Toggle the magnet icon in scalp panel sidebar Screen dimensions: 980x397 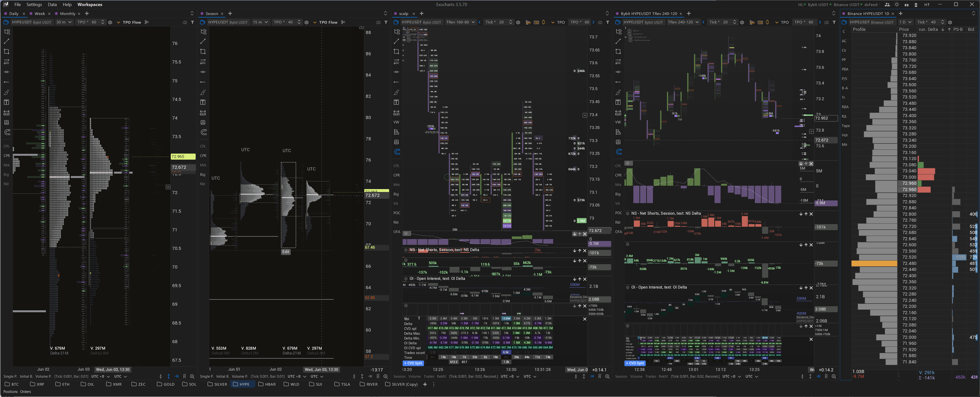coord(397,152)
